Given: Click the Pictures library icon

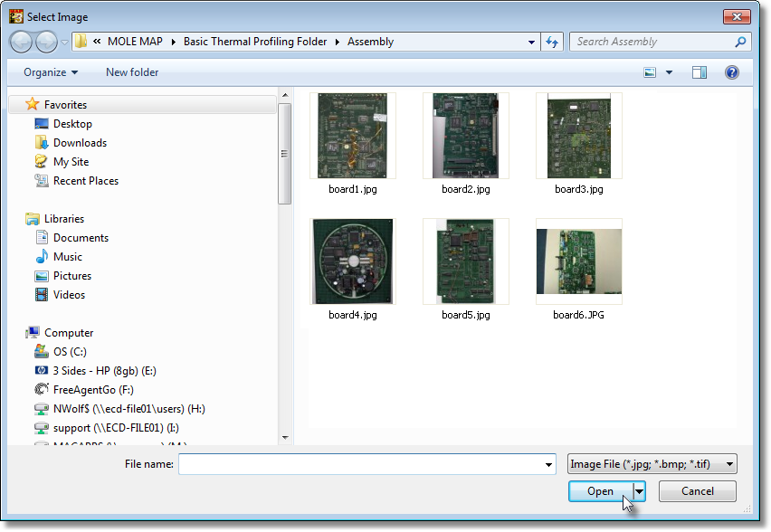Looking at the screenshot, I should point(42,276).
